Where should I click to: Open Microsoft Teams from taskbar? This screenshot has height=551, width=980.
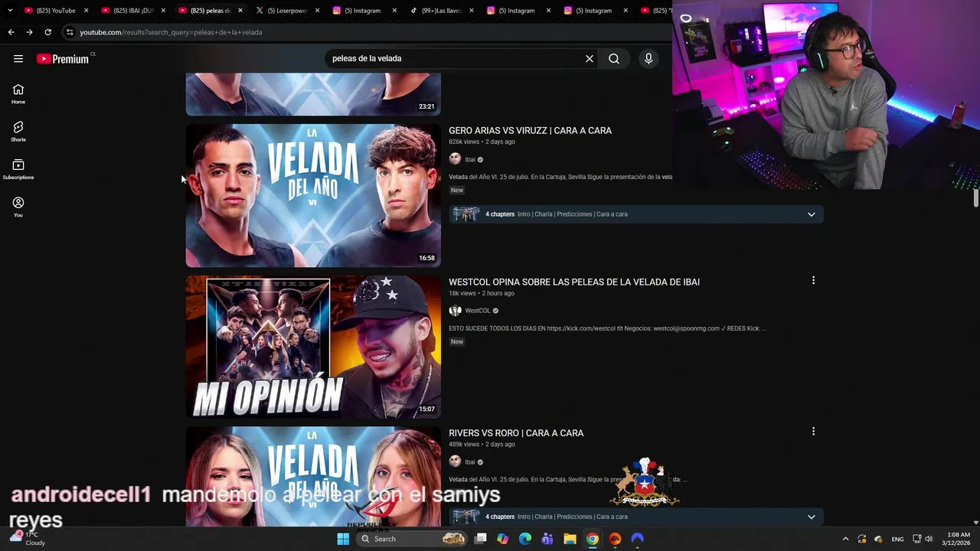(547, 539)
